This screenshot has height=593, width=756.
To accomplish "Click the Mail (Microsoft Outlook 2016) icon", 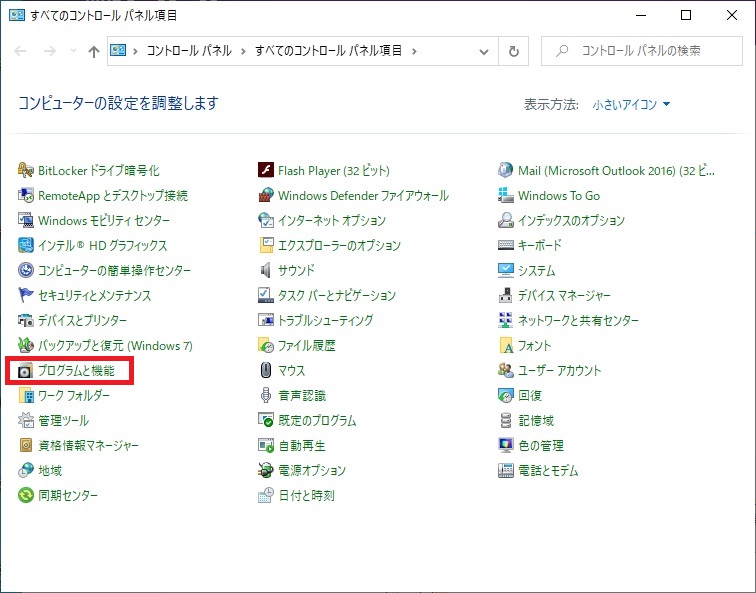I will [x=505, y=170].
